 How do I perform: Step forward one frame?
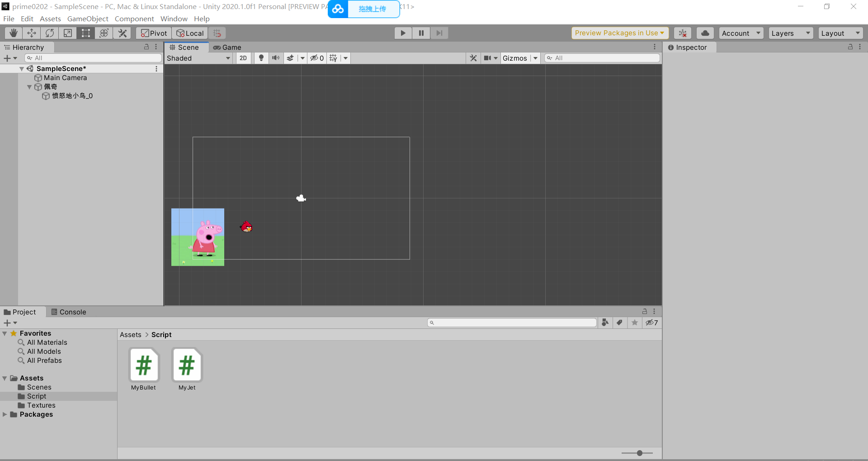click(x=439, y=33)
